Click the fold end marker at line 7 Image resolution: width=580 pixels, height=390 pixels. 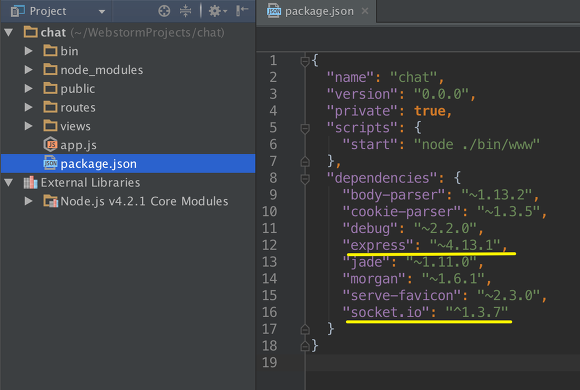305,161
